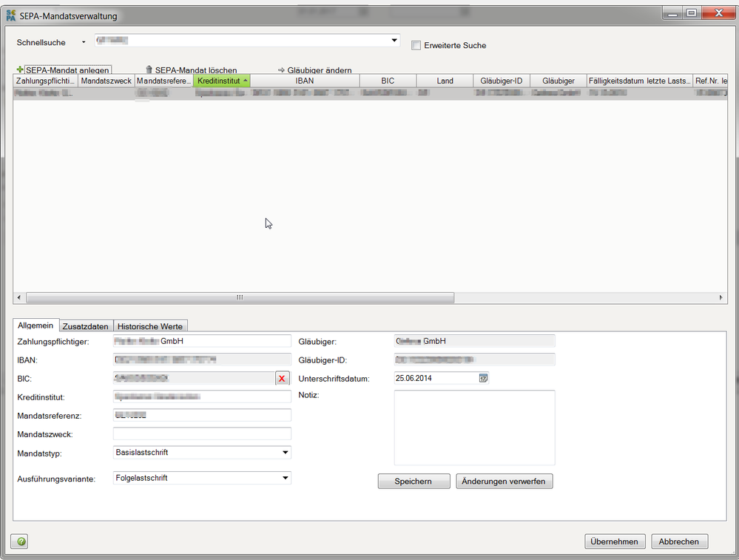This screenshot has width=739, height=560.
Task: Enable the Erweiterte Suche checkbox
Action: point(416,45)
